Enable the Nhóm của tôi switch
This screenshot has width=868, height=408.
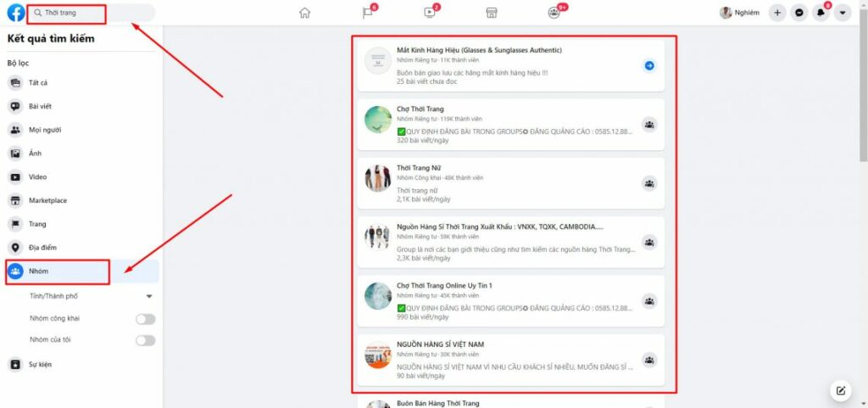pyautogui.click(x=146, y=340)
